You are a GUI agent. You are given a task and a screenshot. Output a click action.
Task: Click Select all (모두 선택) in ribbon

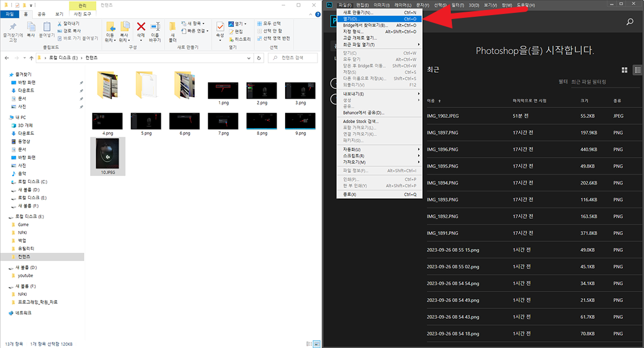point(269,23)
